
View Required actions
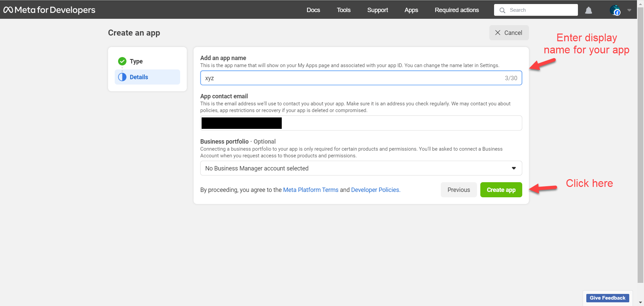(x=457, y=10)
